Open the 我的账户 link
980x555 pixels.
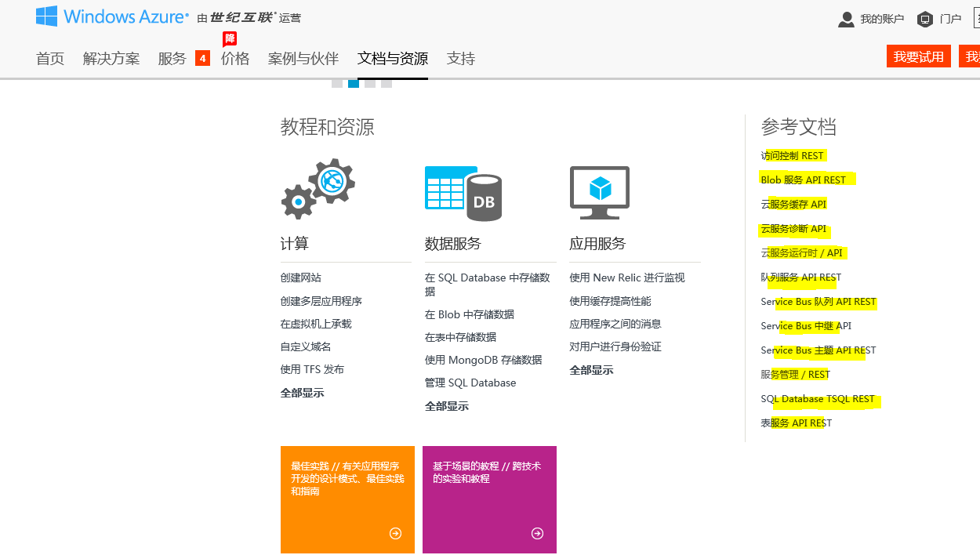(882, 19)
